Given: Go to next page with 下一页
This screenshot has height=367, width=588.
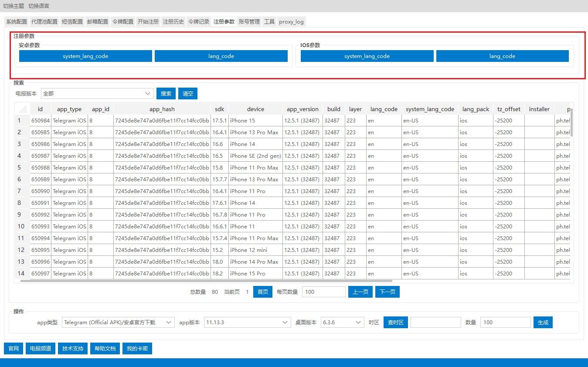Looking at the screenshot, I should coord(387,292).
